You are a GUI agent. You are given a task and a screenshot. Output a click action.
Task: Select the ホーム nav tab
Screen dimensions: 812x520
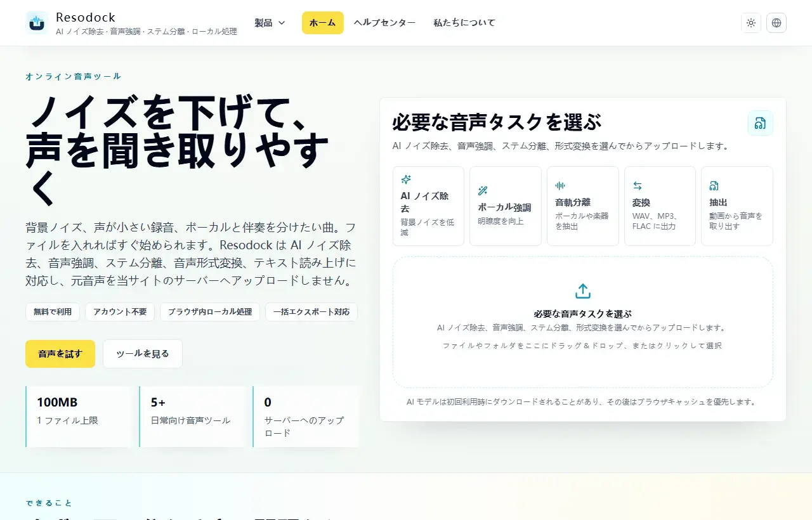click(x=323, y=23)
